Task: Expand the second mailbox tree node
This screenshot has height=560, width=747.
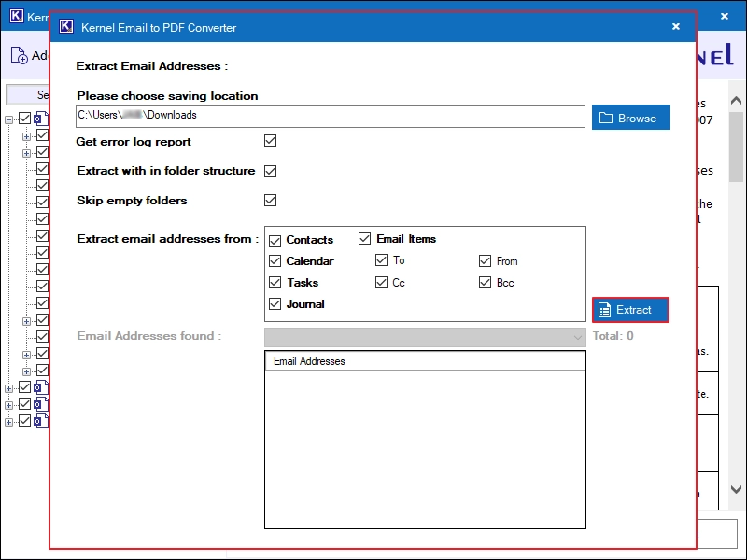Action: (9, 388)
